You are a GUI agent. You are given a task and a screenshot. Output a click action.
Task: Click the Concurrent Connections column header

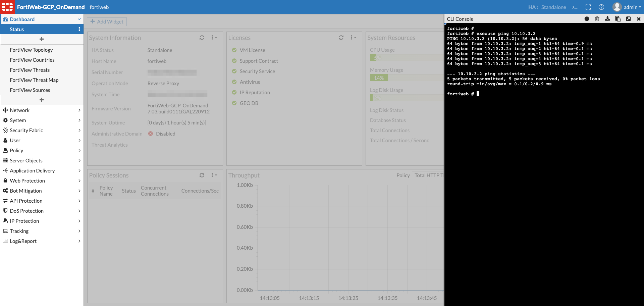pyautogui.click(x=155, y=191)
